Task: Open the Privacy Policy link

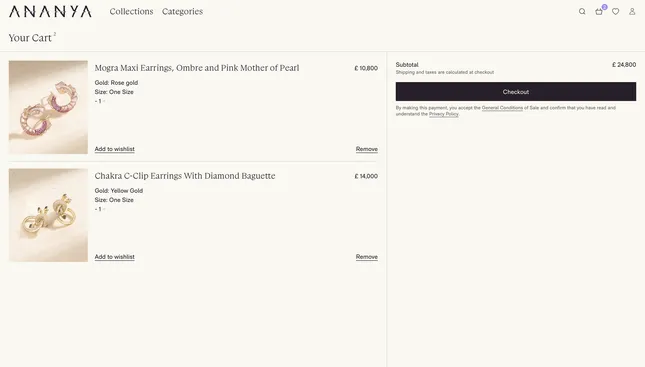Action: pos(443,114)
